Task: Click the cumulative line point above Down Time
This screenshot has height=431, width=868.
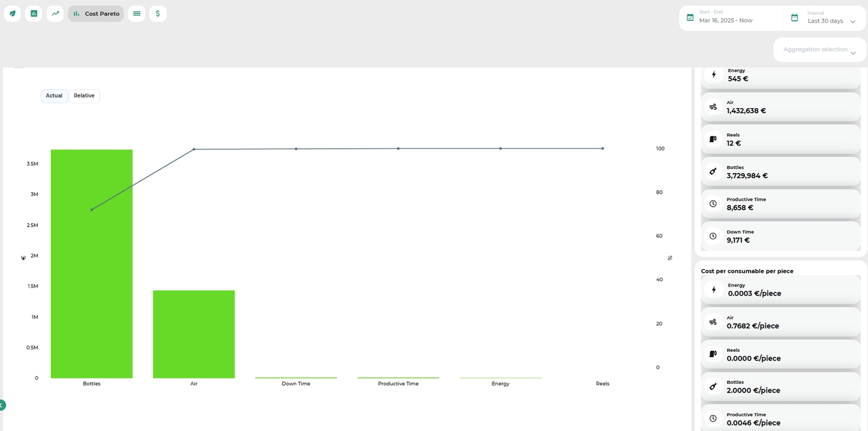Action: [x=296, y=149]
